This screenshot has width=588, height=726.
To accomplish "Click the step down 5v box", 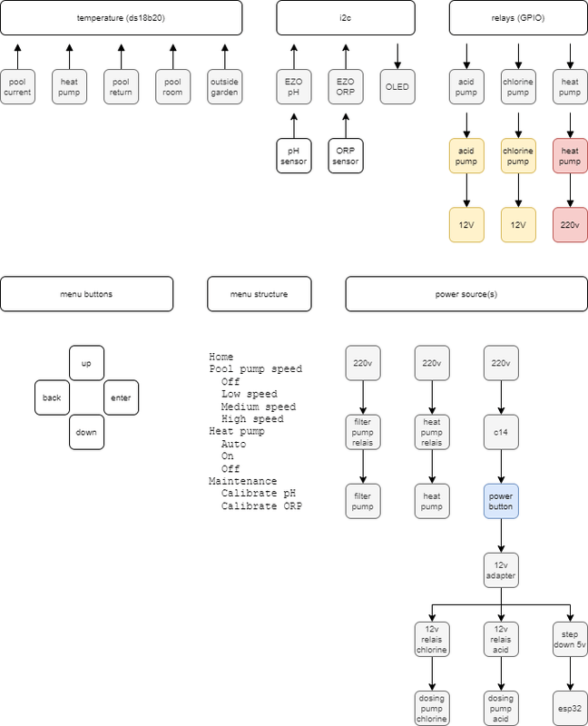I will [x=570, y=640].
